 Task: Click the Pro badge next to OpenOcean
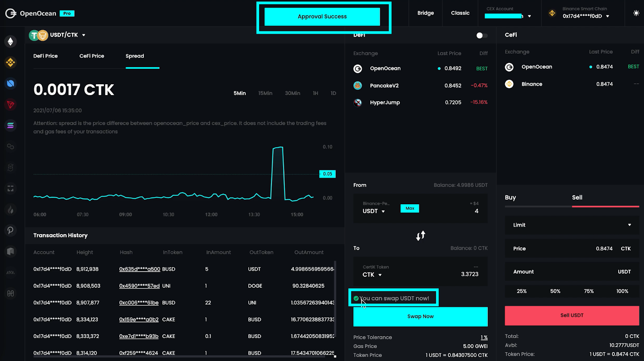click(67, 13)
